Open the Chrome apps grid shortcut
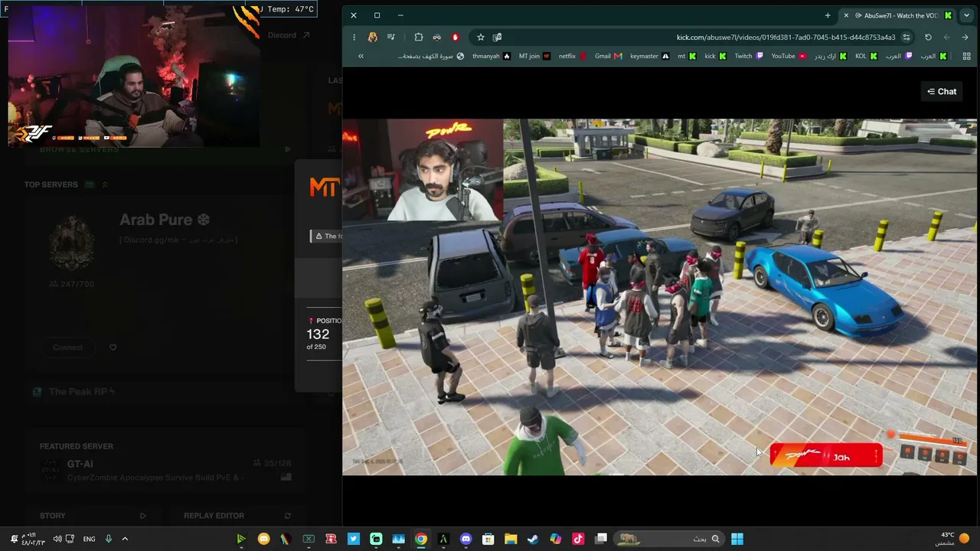 pyautogui.click(x=967, y=56)
